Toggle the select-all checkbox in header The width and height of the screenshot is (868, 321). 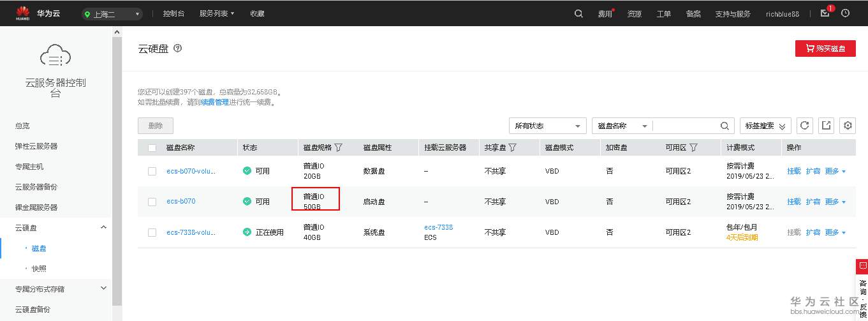pyautogui.click(x=152, y=148)
